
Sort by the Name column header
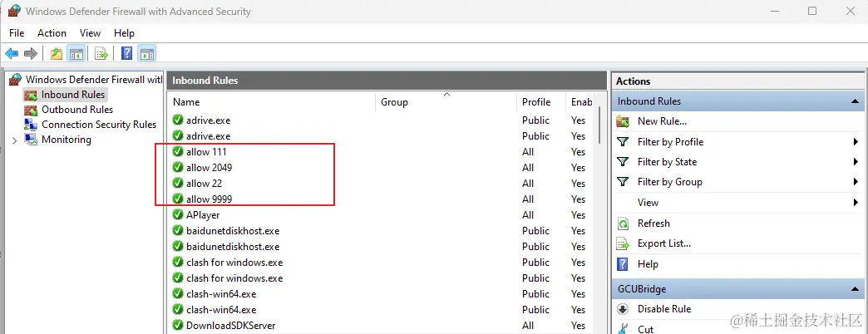point(273,101)
